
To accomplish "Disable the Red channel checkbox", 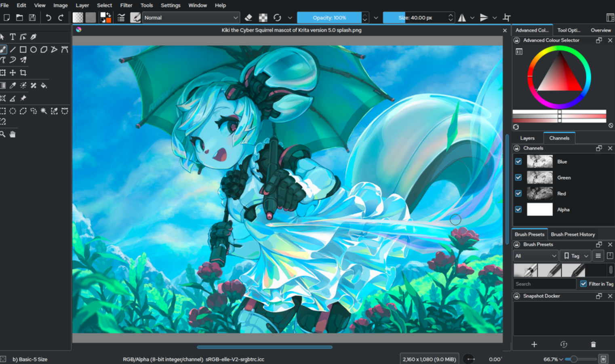I will tap(518, 194).
